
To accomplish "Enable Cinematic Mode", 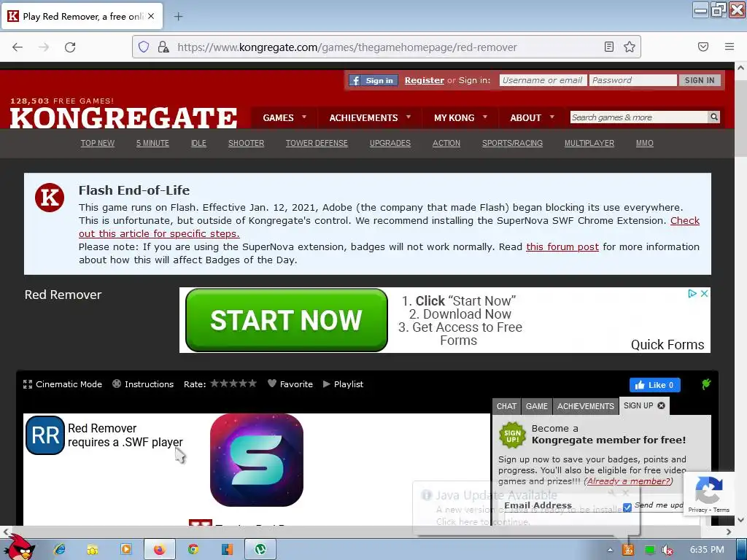I will [x=63, y=384].
